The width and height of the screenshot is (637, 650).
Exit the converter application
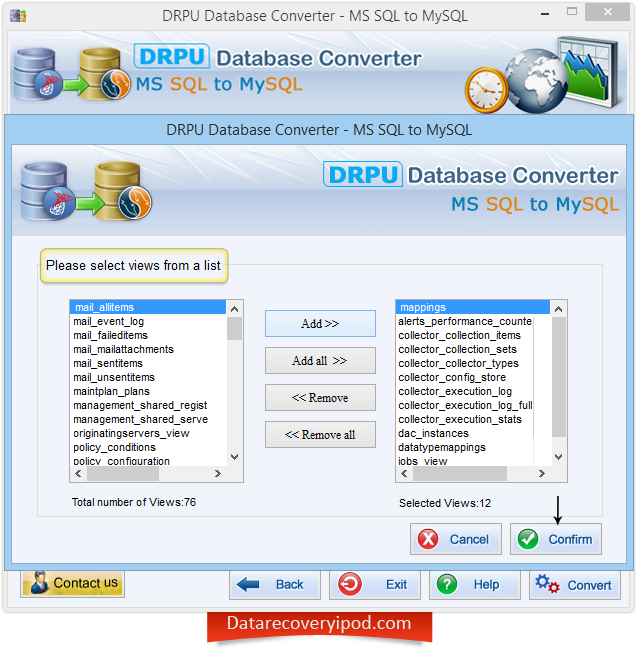(x=375, y=585)
